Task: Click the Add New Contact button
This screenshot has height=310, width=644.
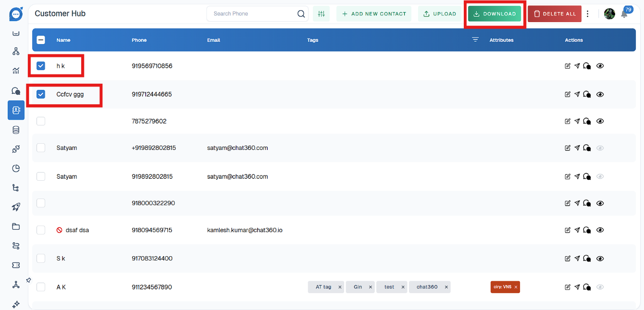Action: click(374, 14)
